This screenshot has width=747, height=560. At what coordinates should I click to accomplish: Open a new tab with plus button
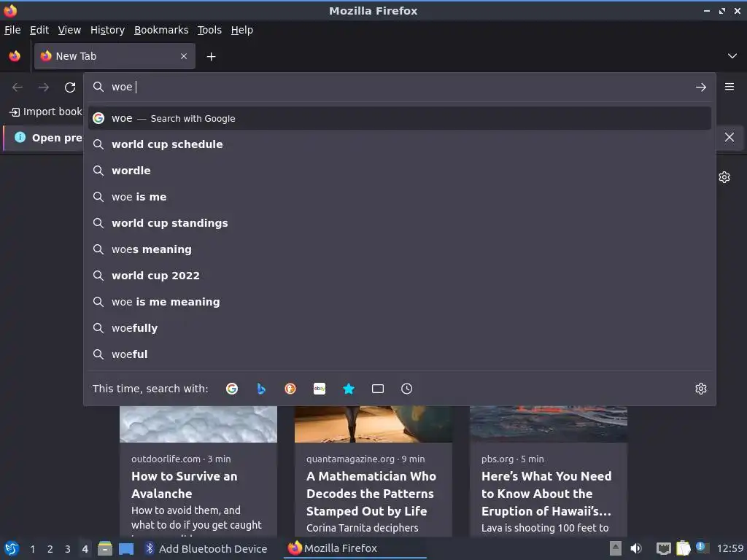(211, 57)
